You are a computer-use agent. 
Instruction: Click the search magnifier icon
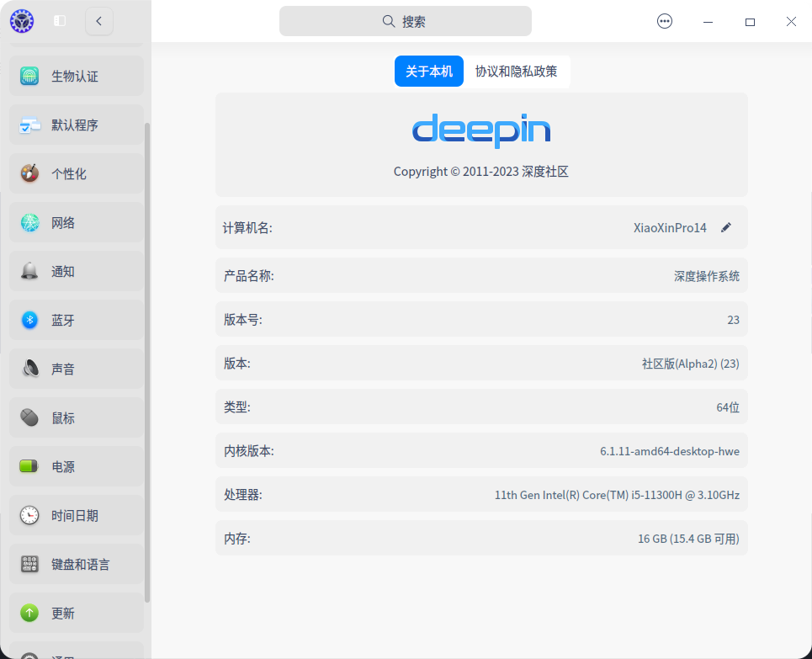[x=389, y=21]
